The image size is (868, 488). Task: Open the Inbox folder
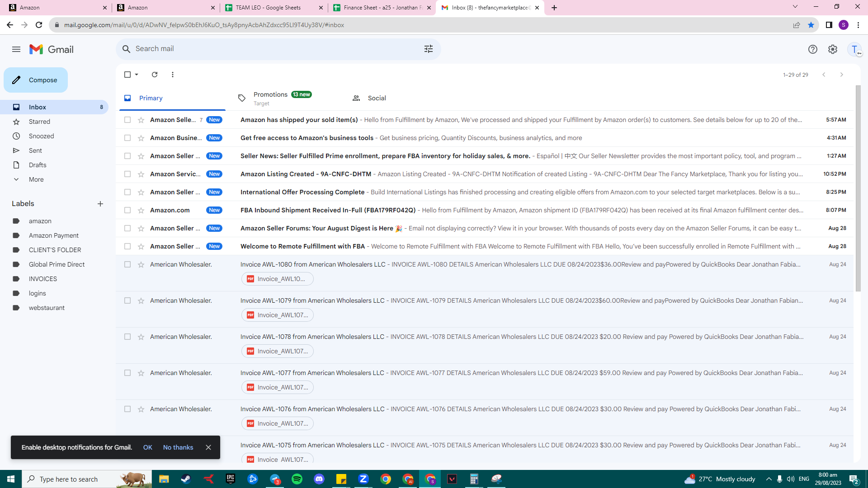[x=54, y=107]
